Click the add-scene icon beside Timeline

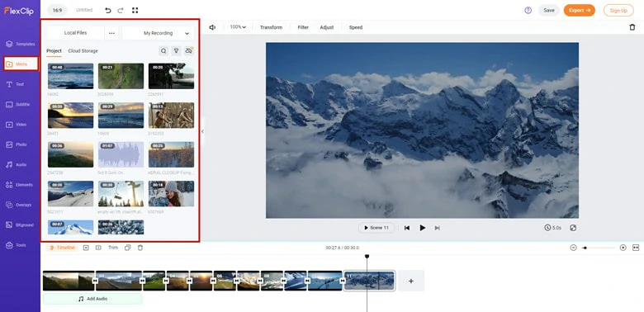(x=86, y=248)
